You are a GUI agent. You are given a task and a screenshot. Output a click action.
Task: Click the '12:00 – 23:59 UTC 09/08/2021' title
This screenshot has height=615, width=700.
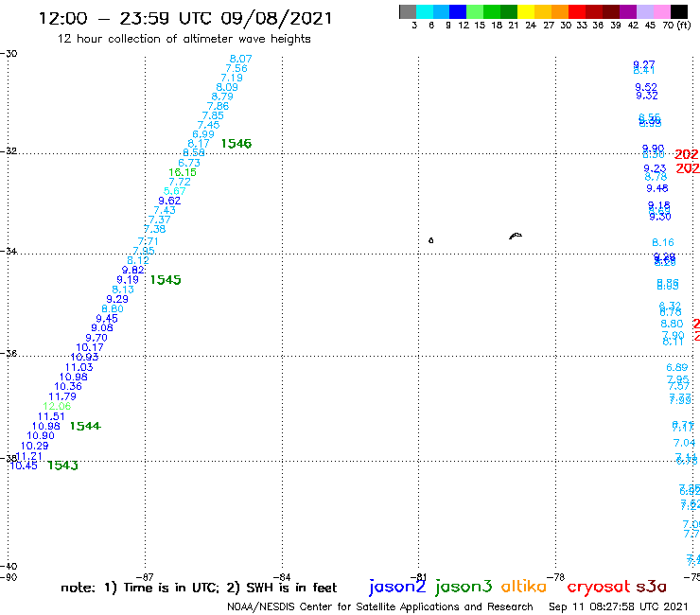pyautogui.click(x=185, y=19)
